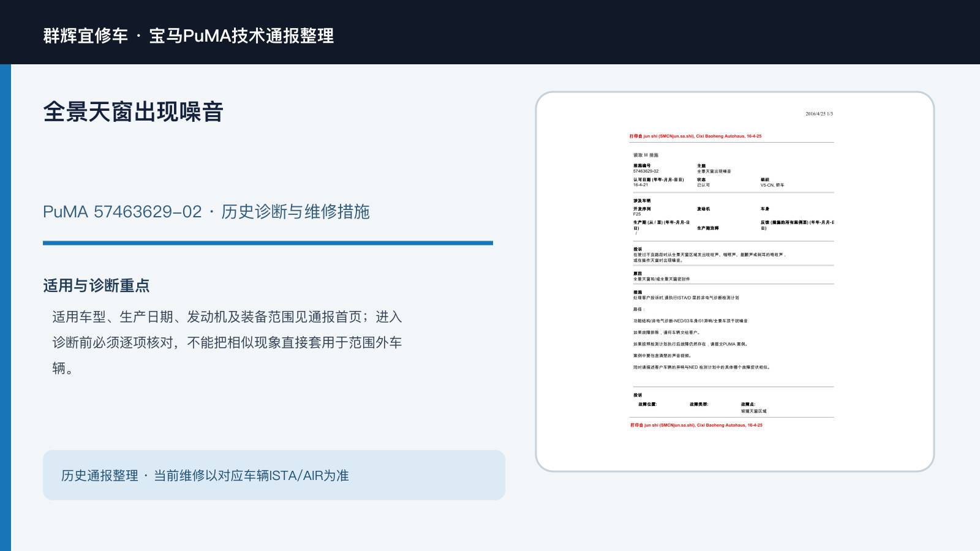Click the paragraph starting with 适用车型、生产日期
The image size is (980, 551).
point(227,342)
